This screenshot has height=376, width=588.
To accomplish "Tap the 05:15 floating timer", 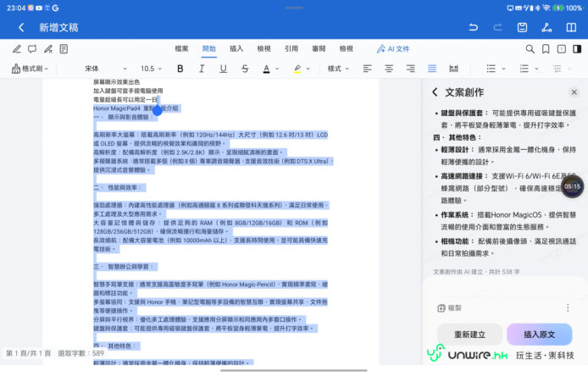I will [572, 186].
